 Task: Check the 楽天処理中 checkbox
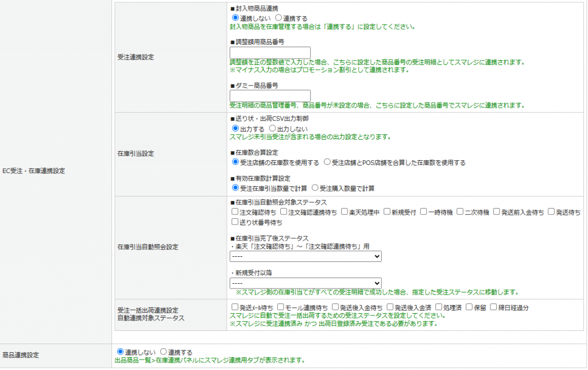click(345, 211)
